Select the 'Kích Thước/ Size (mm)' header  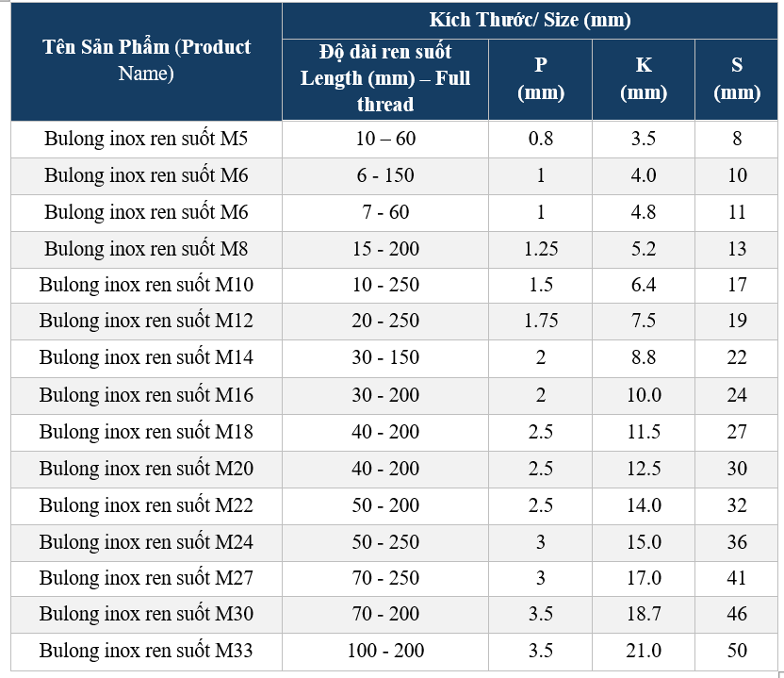coord(531,20)
